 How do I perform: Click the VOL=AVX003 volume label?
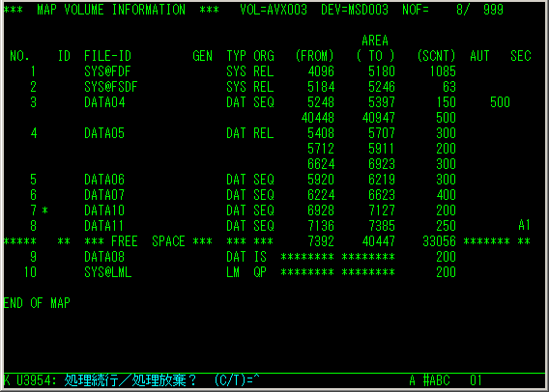coord(274,10)
